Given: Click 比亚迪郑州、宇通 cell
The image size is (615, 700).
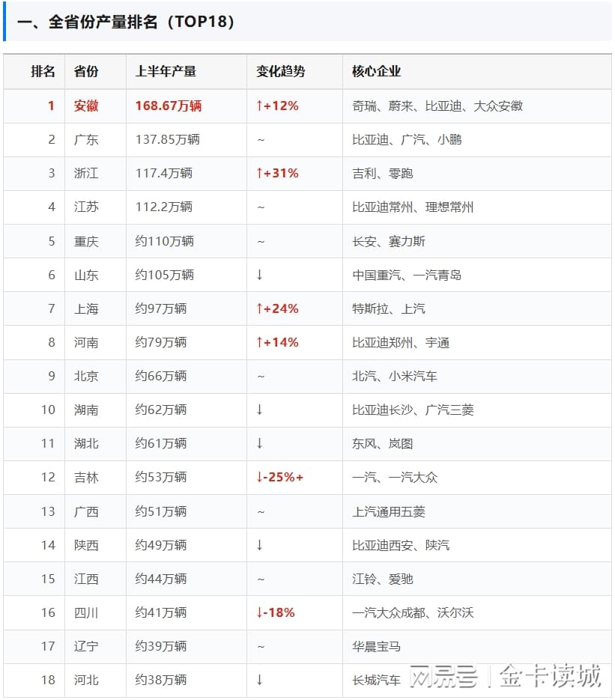Looking at the screenshot, I should [x=401, y=342].
